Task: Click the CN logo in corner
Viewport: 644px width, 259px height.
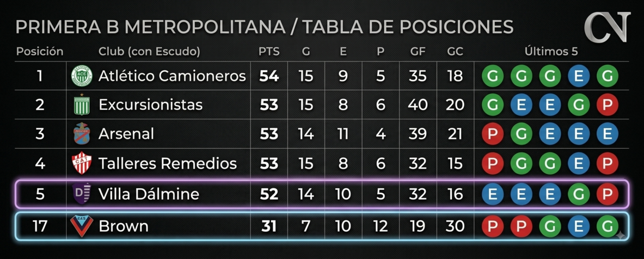Action: pyautogui.click(x=607, y=27)
